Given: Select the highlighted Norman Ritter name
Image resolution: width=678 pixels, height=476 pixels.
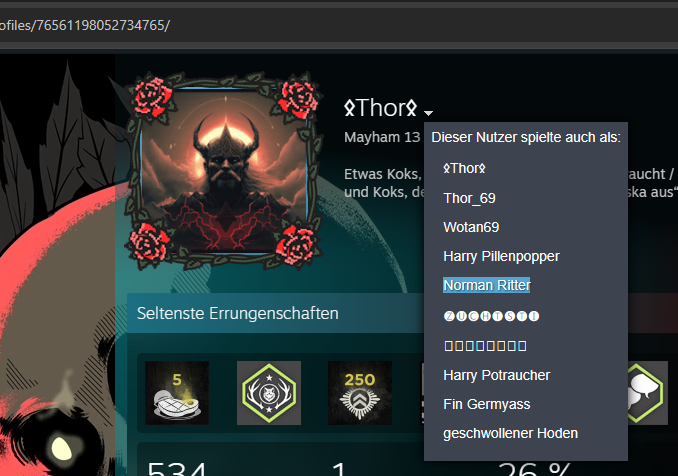Looking at the screenshot, I should pos(486,285).
